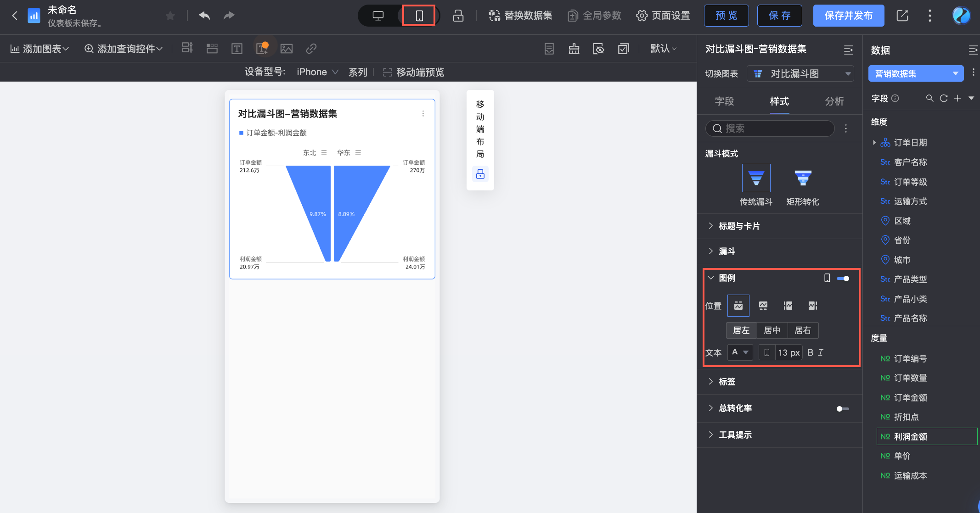This screenshot has height=513, width=980.
Task: Insert an image widget from toolbar
Action: click(x=287, y=49)
